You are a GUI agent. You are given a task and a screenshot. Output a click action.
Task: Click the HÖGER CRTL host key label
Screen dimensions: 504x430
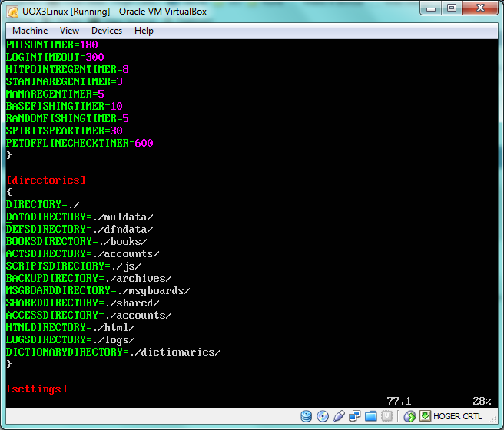458,416
